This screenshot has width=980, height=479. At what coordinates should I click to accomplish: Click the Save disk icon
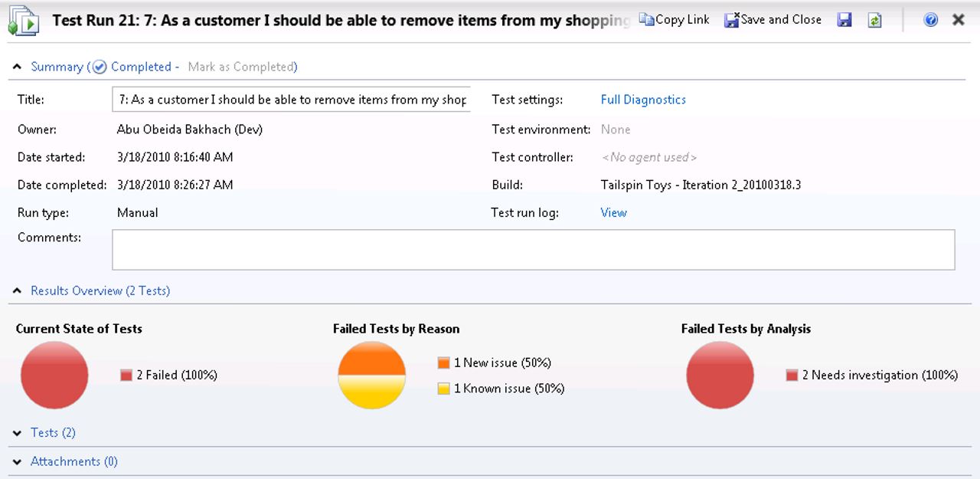844,20
